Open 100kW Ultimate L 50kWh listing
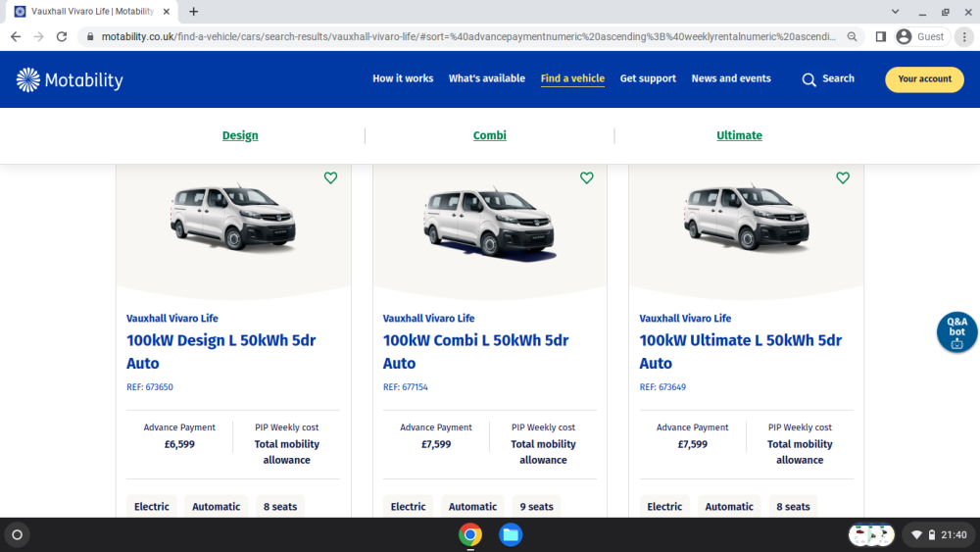Viewport: 980px width, 552px height. (740, 352)
